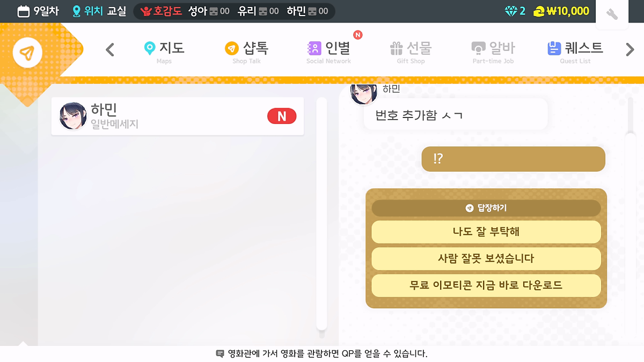Image resolution: width=644 pixels, height=362 pixels.
Task: Go to next menu with right chevron
Action: [x=630, y=50]
